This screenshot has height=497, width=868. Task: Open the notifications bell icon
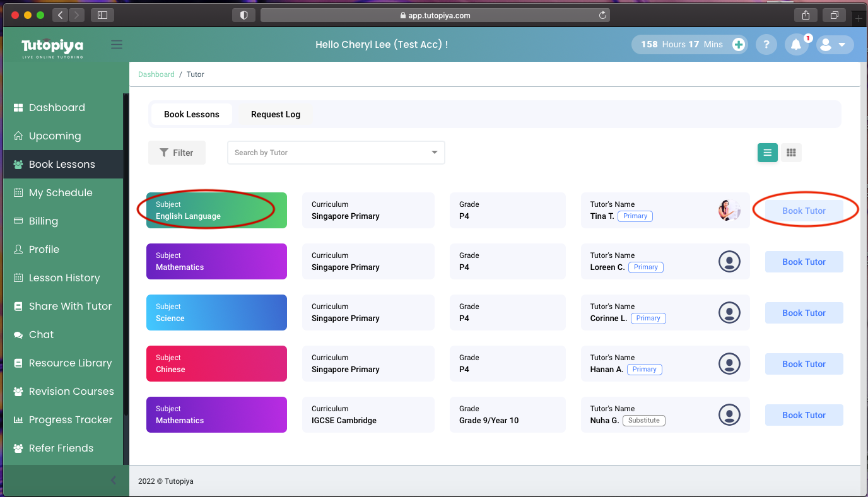coord(796,45)
